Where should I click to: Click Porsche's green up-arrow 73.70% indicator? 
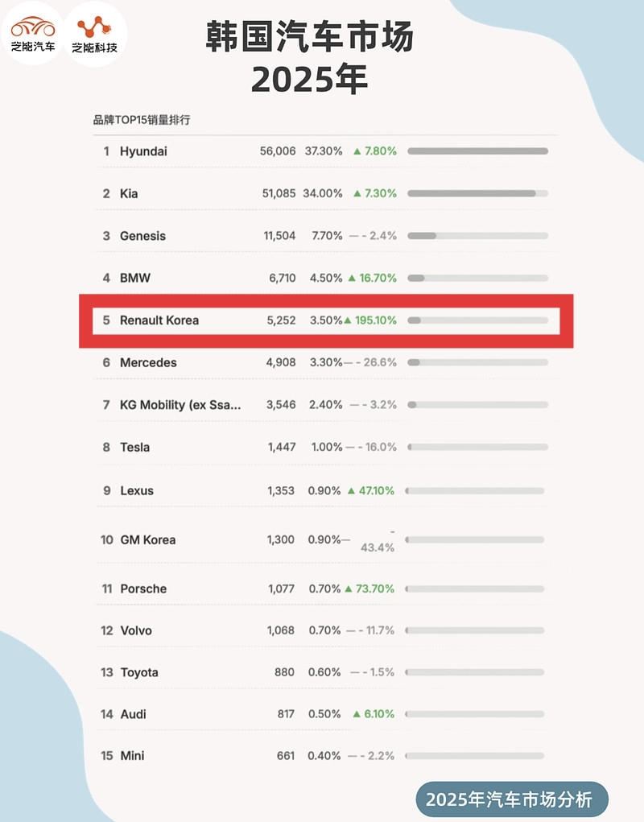[x=369, y=589]
